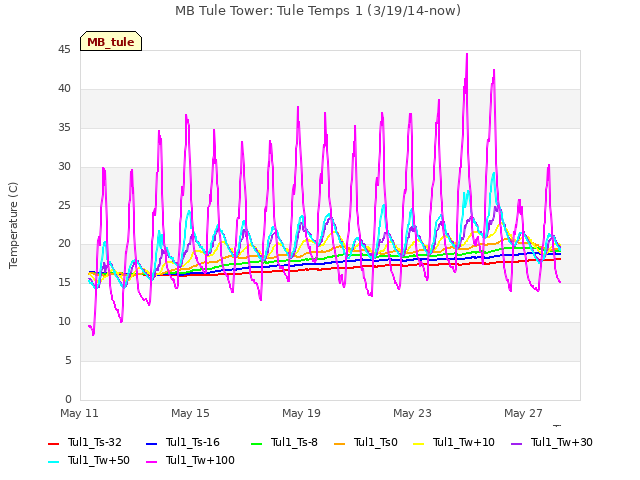Select the Tul1_Ts-32 legend label
This screenshot has width=640, height=480.
coord(95,442)
